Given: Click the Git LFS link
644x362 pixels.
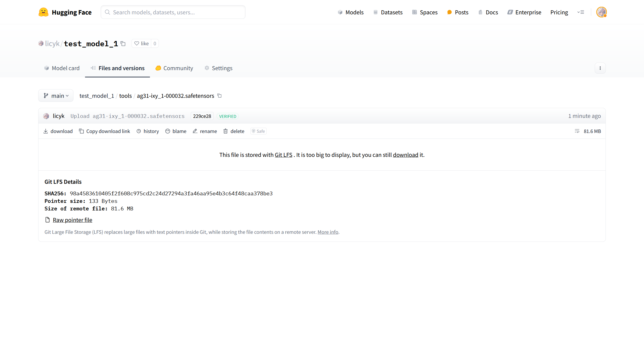Looking at the screenshot, I should (284, 155).
